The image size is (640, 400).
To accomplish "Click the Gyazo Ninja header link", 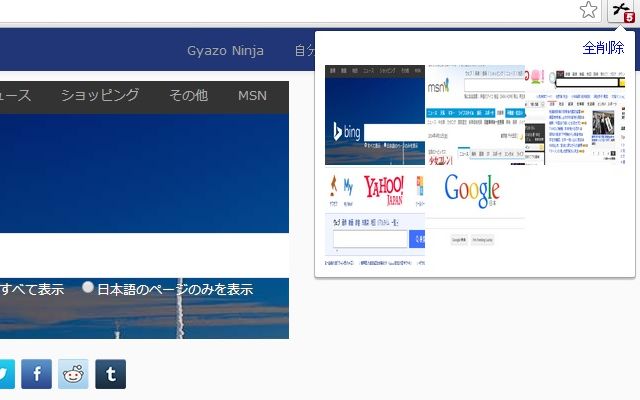I will click(225, 51).
